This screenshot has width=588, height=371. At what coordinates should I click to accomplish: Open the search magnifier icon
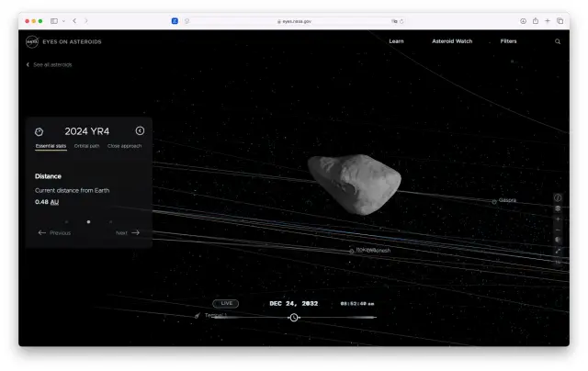(557, 41)
